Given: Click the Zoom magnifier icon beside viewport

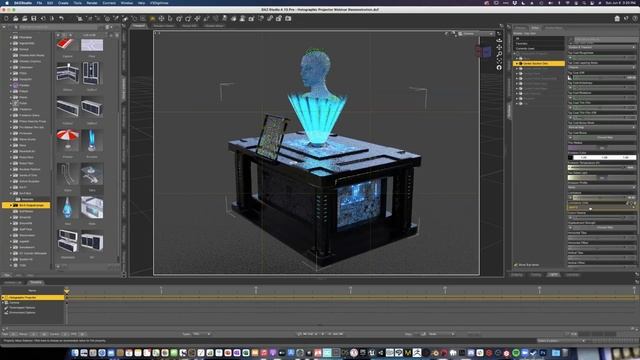Looking at the screenshot, I should [499, 54].
